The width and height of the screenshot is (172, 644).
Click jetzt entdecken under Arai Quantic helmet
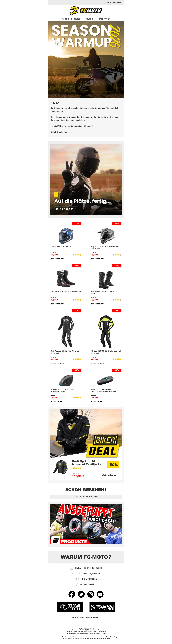point(58,259)
